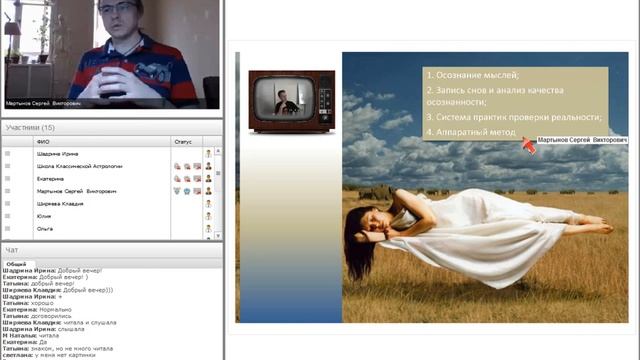Tick the checkbox next to Ширяева Клавдия
Image resolution: width=640 pixels, height=360 pixels.
(7, 203)
